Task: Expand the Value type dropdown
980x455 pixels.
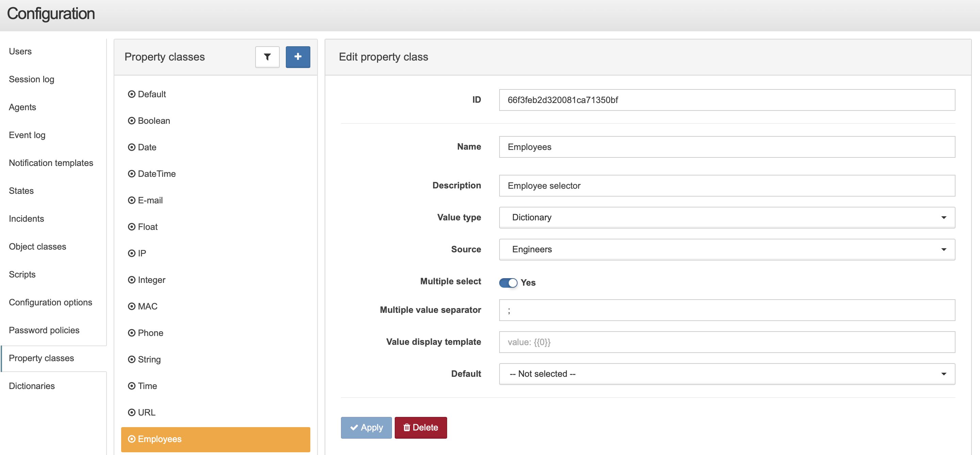Action: [x=726, y=217]
